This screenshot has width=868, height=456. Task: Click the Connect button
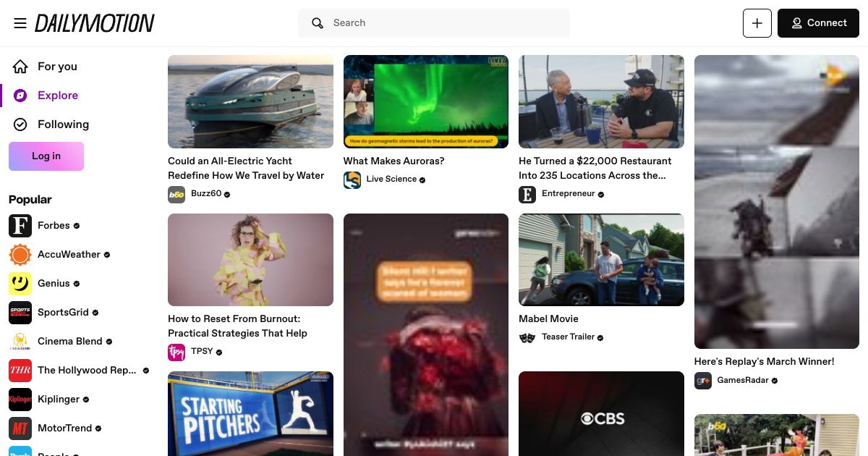[x=818, y=23]
